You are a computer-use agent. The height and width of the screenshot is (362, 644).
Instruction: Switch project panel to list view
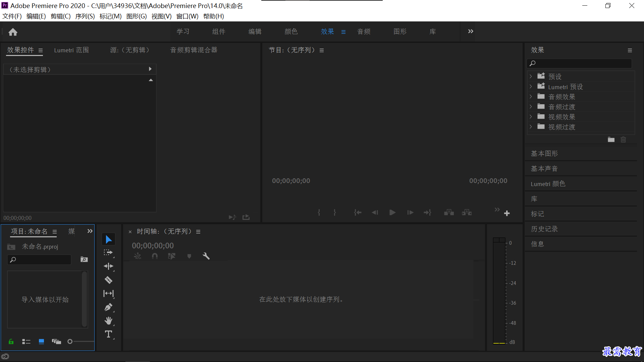point(26,342)
